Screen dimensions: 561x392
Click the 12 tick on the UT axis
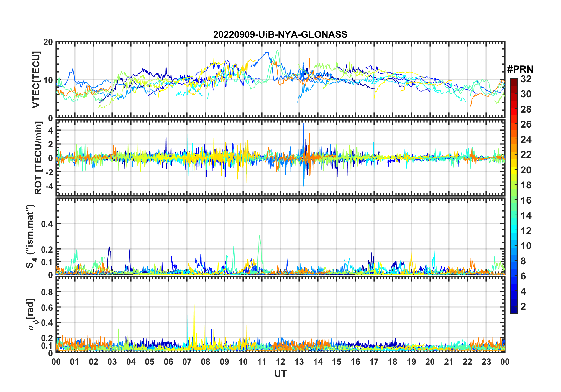click(x=280, y=362)
